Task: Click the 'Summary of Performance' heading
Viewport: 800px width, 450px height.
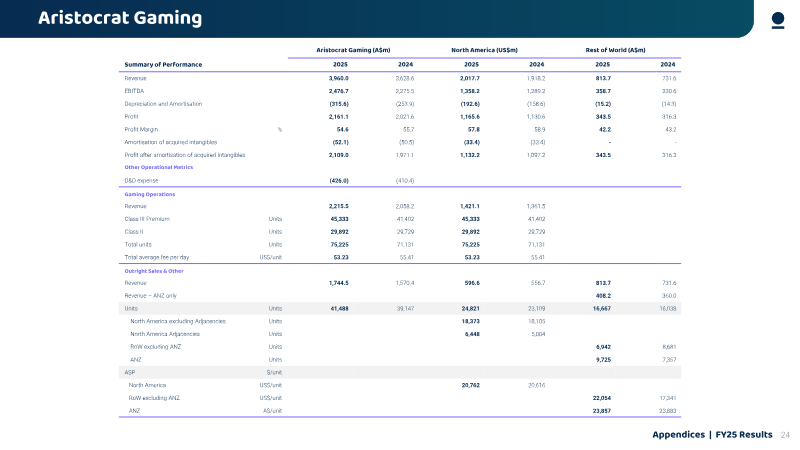Action: tap(163, 65)
